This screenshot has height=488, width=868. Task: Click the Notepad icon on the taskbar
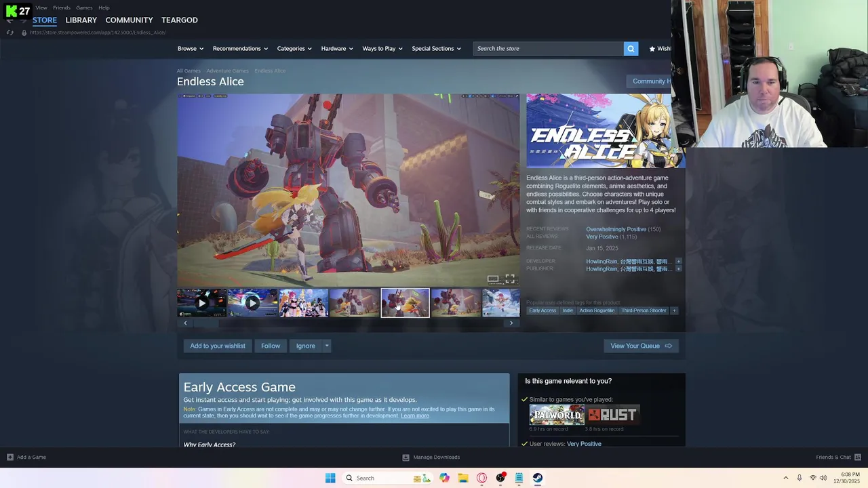point(519,478)
